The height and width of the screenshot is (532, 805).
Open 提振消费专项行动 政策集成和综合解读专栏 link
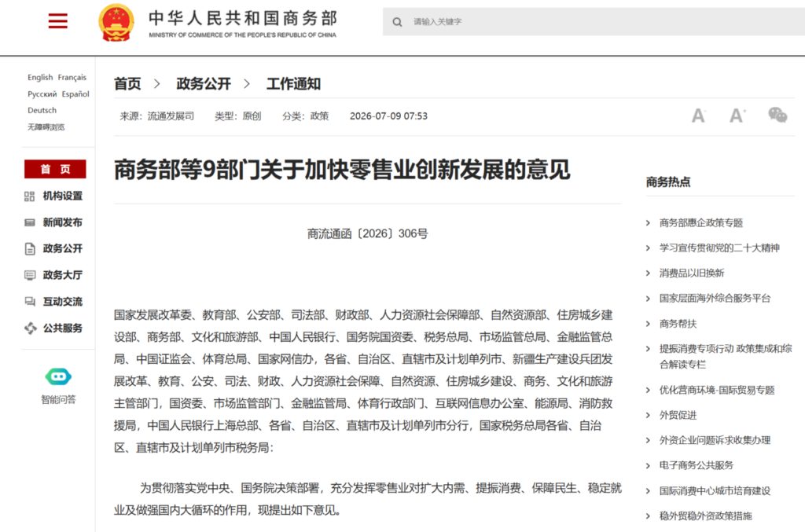coord(726,357)
